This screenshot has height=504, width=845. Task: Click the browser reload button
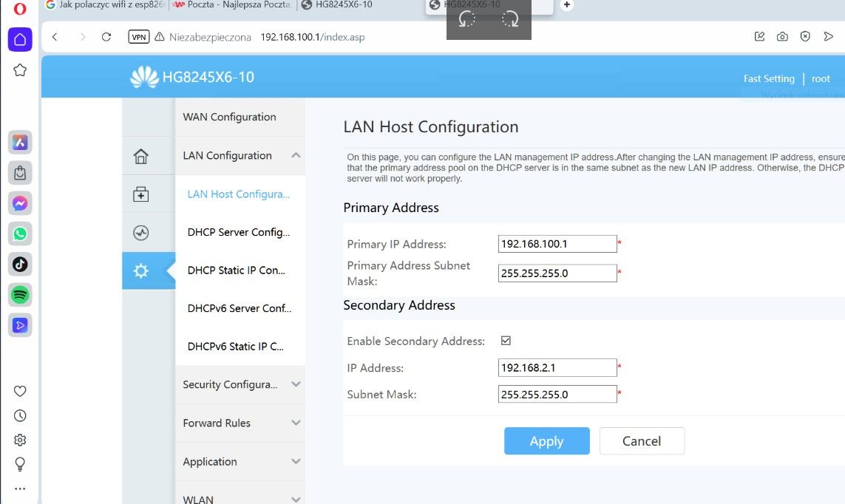(106, 37)
